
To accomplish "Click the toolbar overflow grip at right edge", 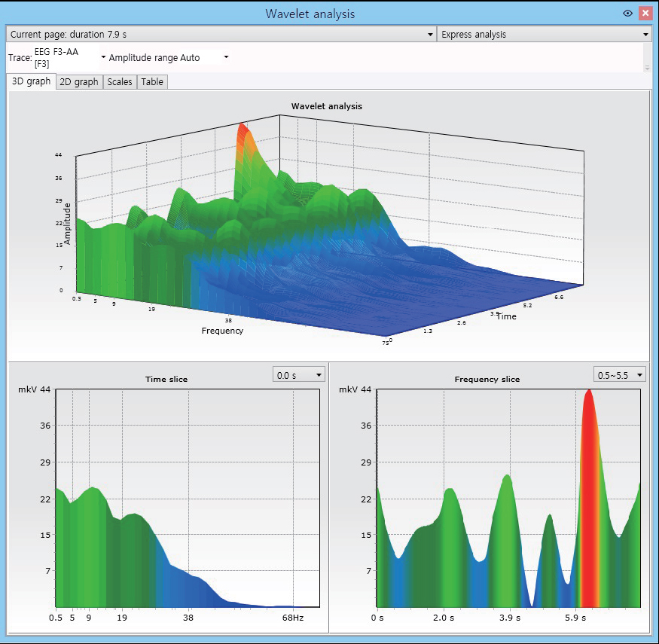I will tap(647, 67).
